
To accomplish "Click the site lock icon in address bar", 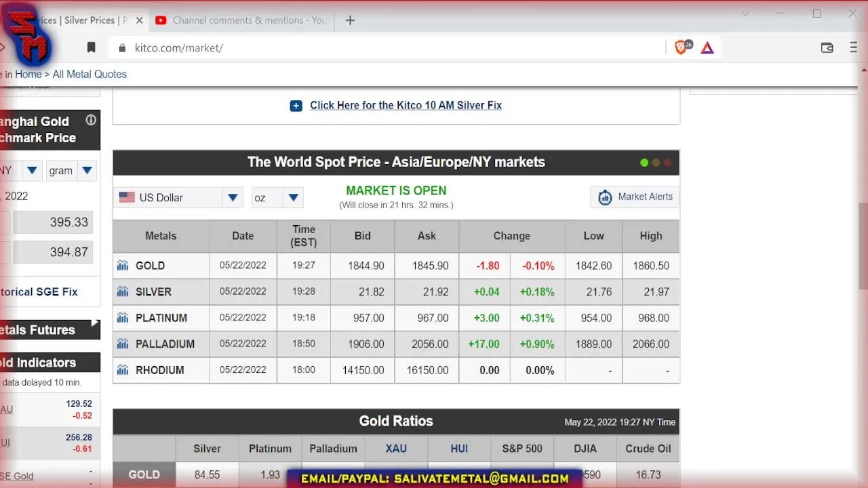I will click(x=123, y=47).
